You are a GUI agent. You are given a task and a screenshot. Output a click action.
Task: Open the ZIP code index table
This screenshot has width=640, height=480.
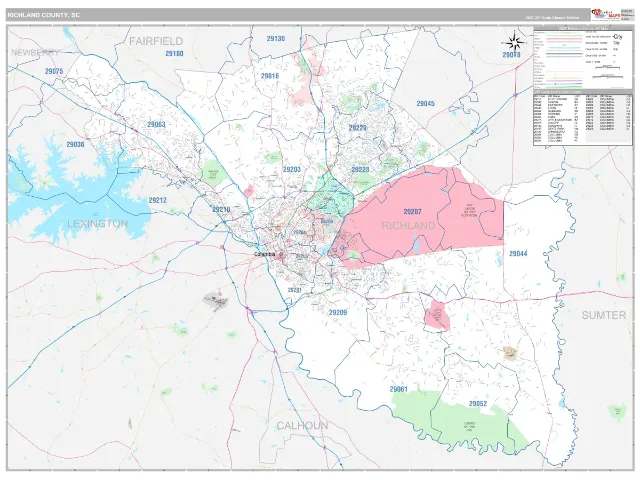coord(583,119)
